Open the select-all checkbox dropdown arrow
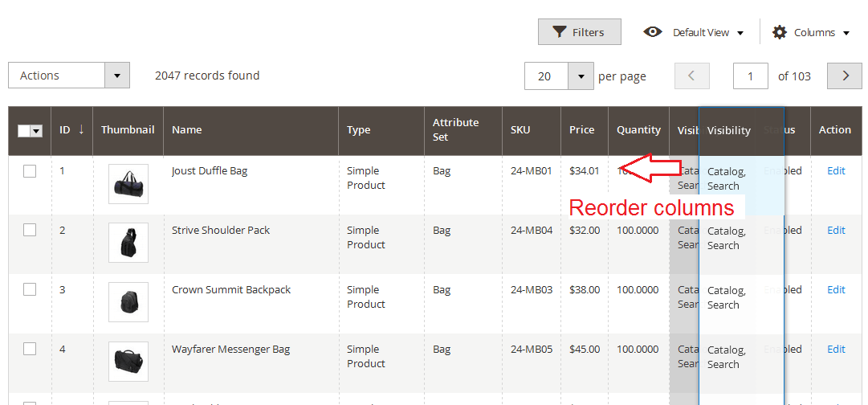Image resolution: width=868 pixels, height=405 pixels. coord(36,131)
